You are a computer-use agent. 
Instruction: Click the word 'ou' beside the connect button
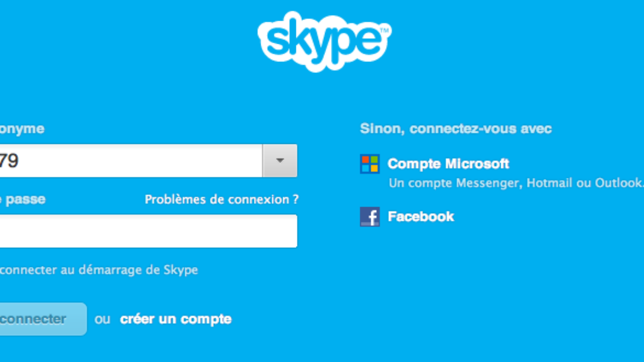[x=102, y=319]
